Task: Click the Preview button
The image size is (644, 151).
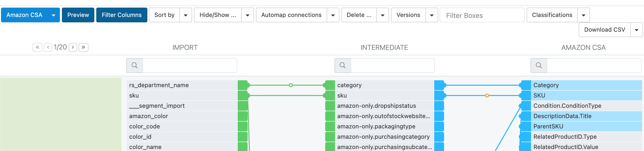Action: pyautogui.click(x=78, y=15)
